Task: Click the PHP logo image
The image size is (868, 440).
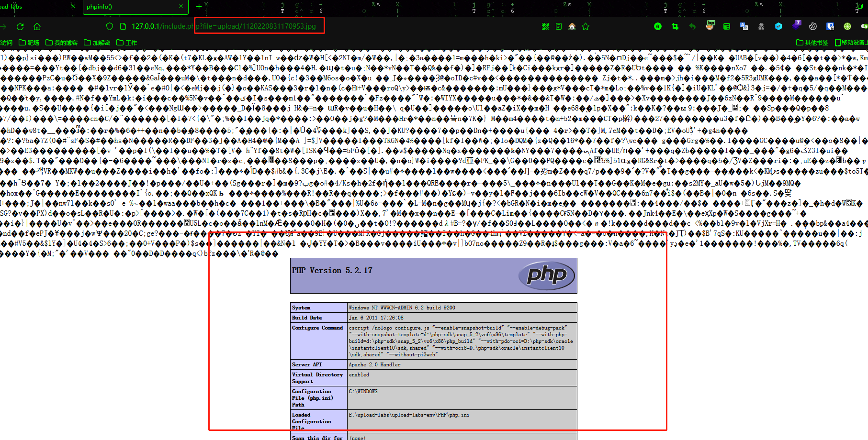Action: point(547,275)
